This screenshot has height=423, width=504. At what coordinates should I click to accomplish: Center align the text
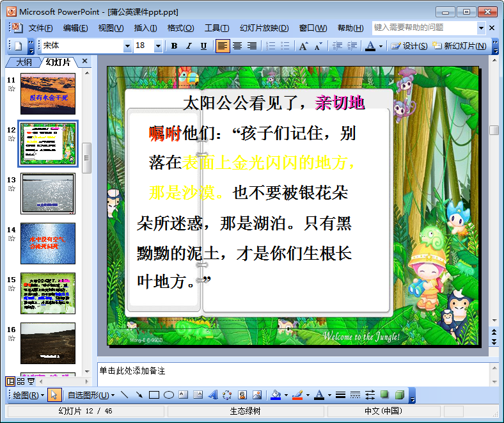click(237, 46)
